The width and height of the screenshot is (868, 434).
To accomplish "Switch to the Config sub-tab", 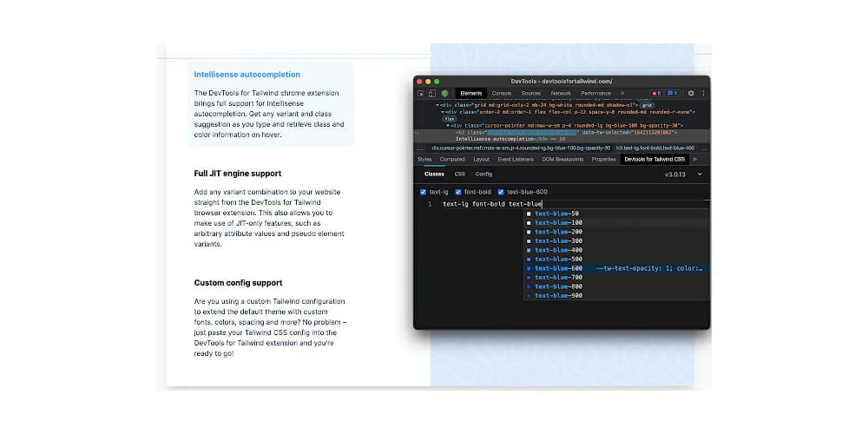I will tap(483, 174).
